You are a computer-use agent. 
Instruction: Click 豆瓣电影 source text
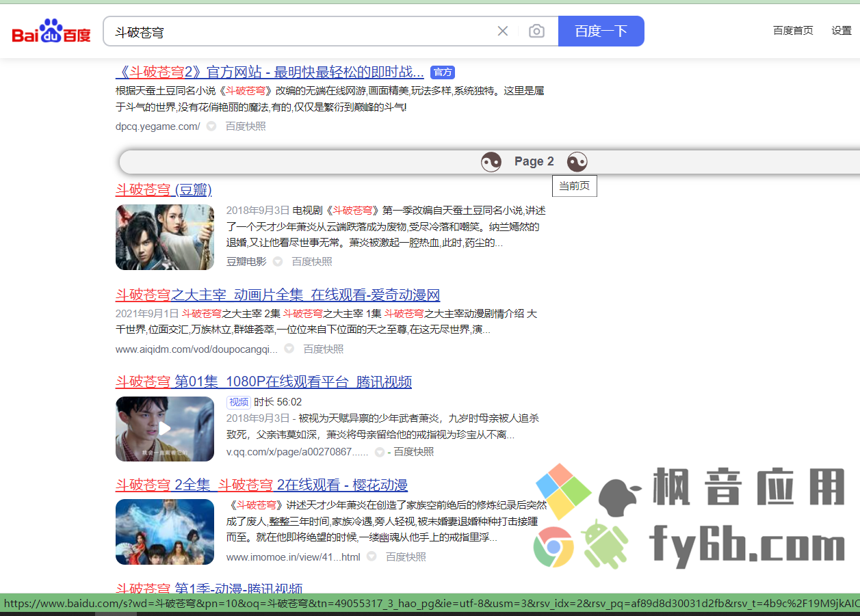click(x=246, y=262)
